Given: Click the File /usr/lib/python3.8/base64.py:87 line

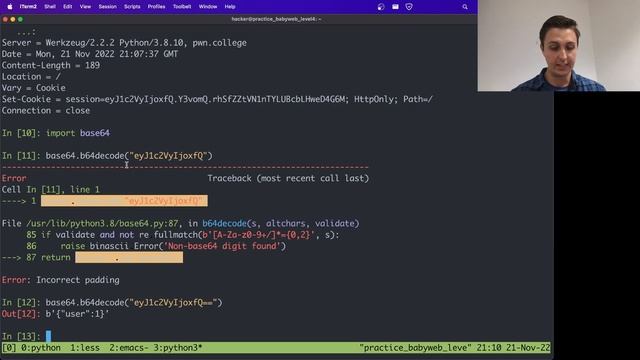Looking at the screenshot, I should coord(180,223).
